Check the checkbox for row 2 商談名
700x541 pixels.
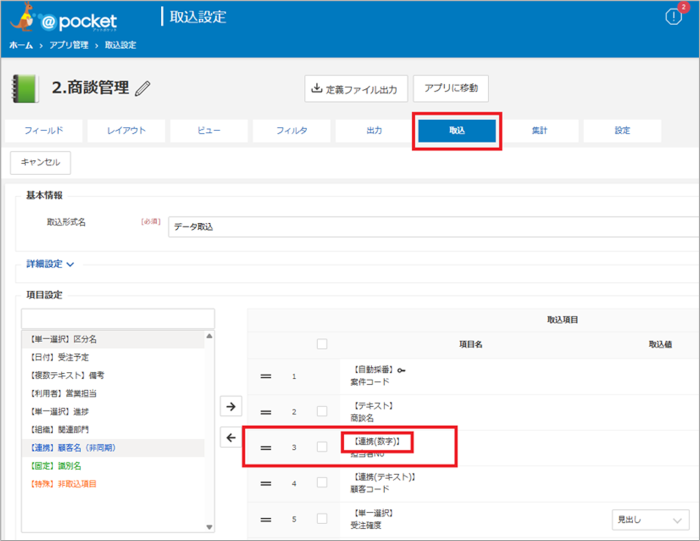pyautogui.click(x=321, y=412)
